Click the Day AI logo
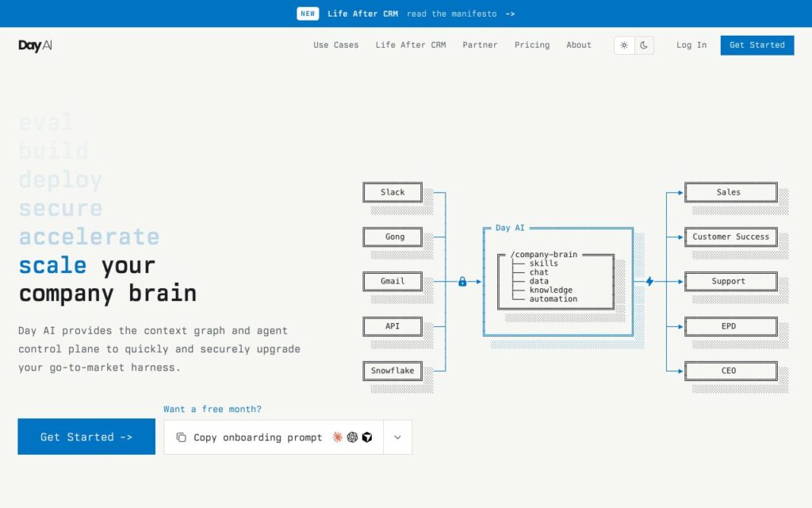The height and width of the screenshot is (508, 812). tap(35, 45)
